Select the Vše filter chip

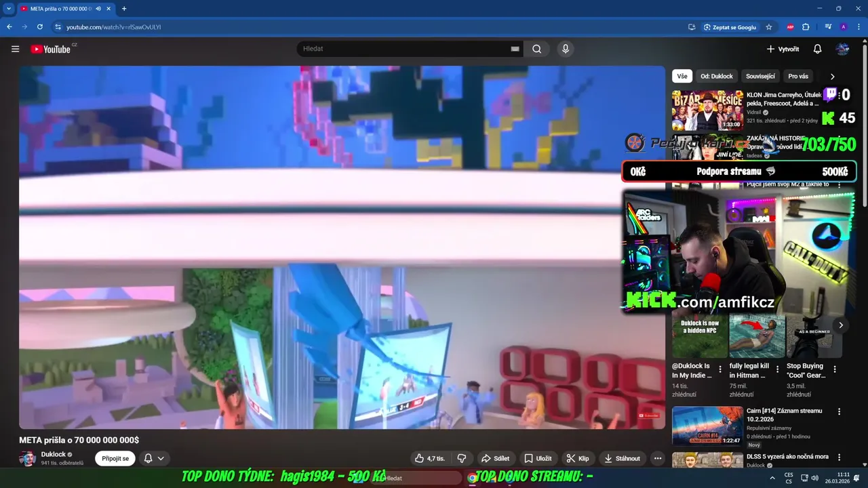(x=682, y=77)
